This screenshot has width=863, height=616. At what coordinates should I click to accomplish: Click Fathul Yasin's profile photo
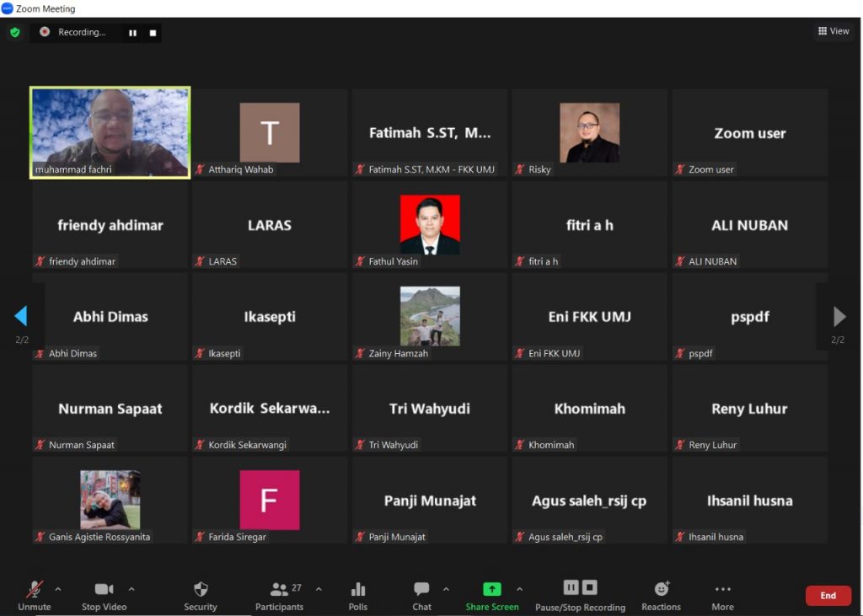coord(430,225)
